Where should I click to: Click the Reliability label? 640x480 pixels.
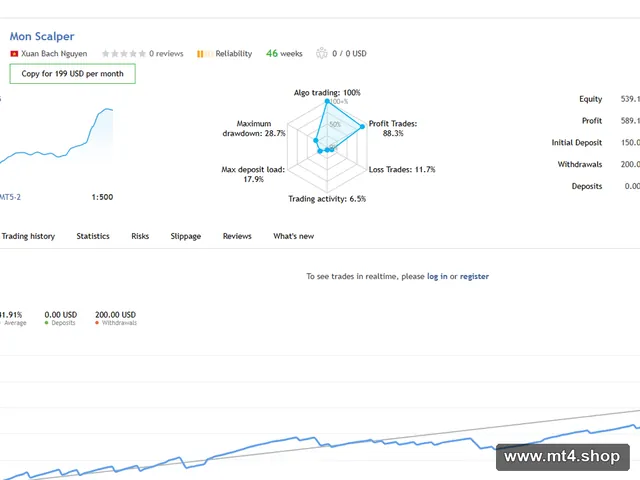233,53
